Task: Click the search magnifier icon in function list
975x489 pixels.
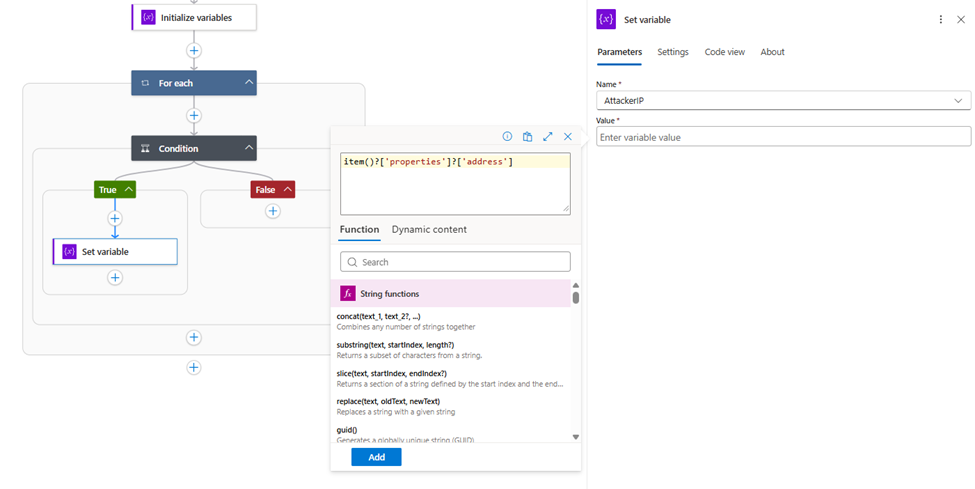Action: pos(353,262)
